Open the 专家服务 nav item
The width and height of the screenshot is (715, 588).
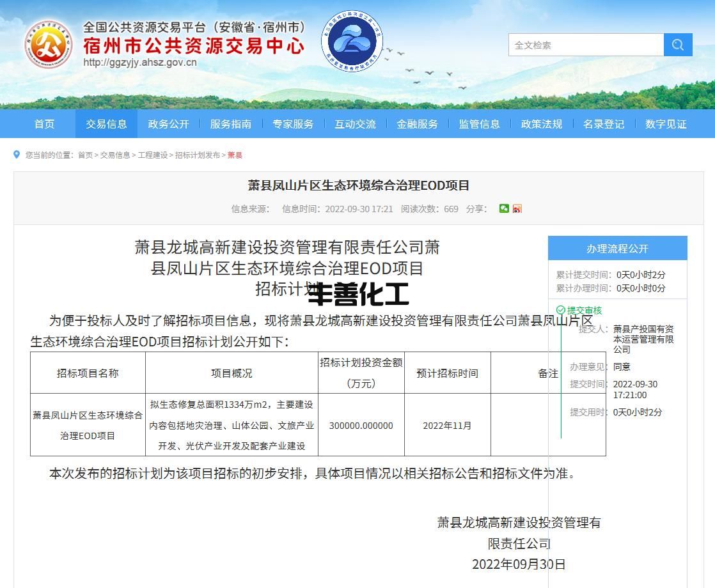click(293, 124)
